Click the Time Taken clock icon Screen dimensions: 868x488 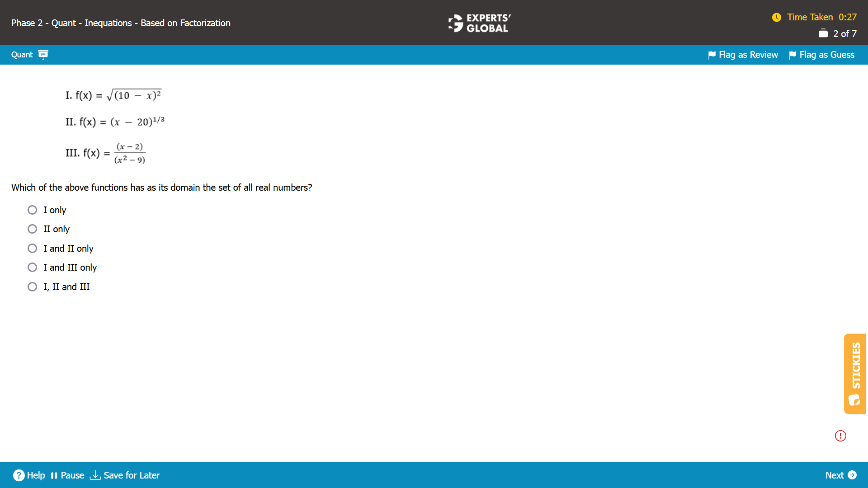pos(776,17)
